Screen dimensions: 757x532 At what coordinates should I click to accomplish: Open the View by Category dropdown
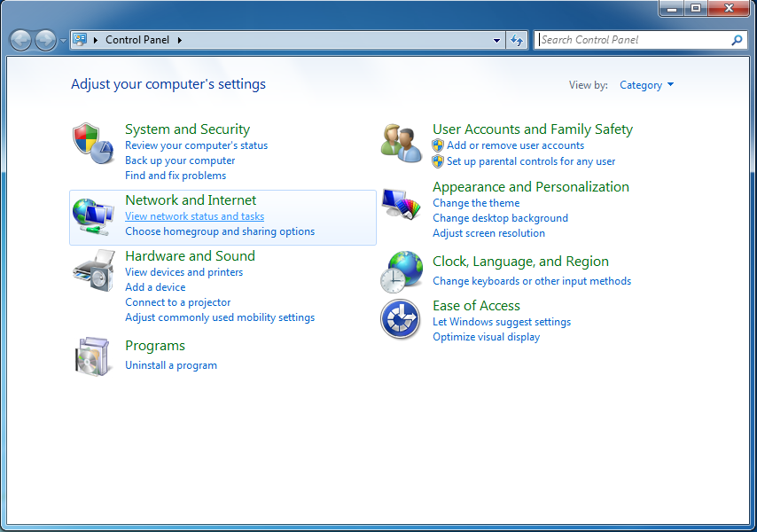[x=646, y=85]
